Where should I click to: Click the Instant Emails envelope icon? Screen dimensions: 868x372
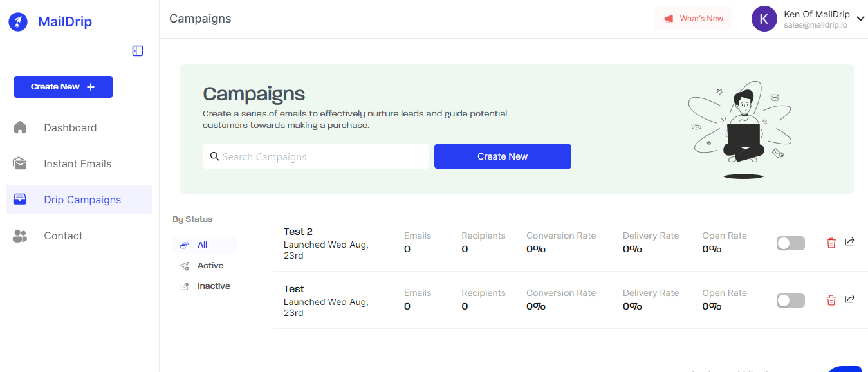pyautogui.click(x=20, y=163)
